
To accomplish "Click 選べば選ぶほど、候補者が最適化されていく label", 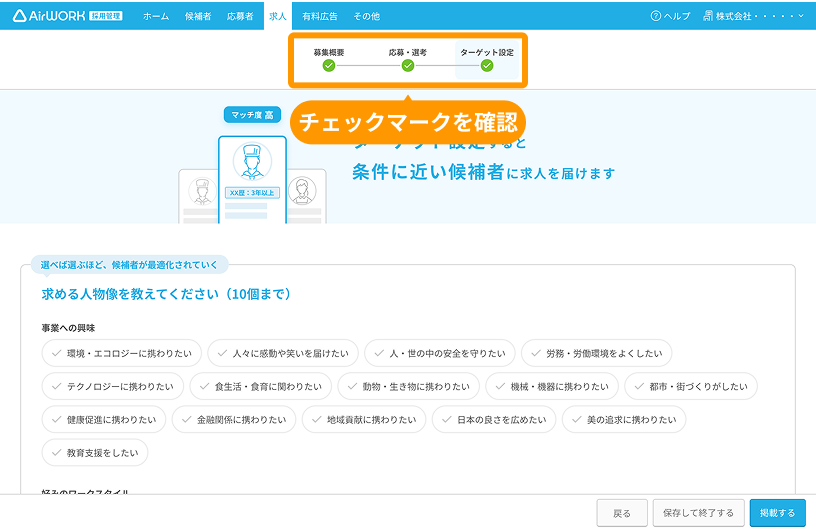I will click(129, 265).
